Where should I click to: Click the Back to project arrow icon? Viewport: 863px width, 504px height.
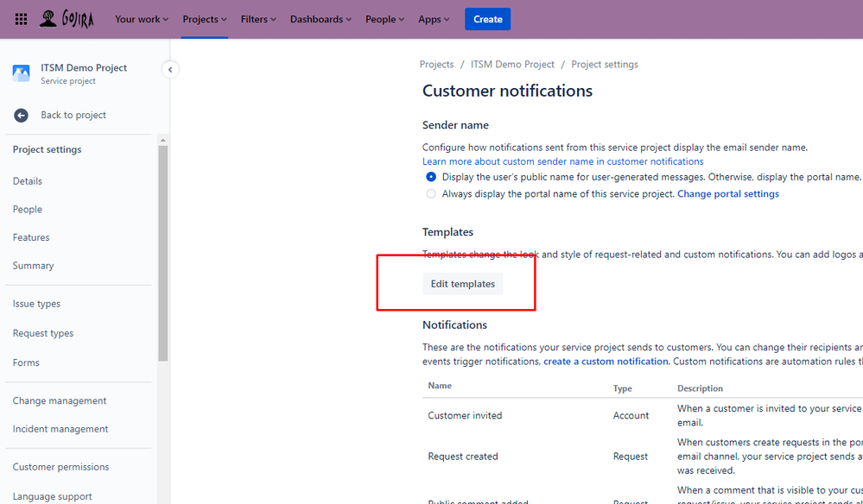21,115
